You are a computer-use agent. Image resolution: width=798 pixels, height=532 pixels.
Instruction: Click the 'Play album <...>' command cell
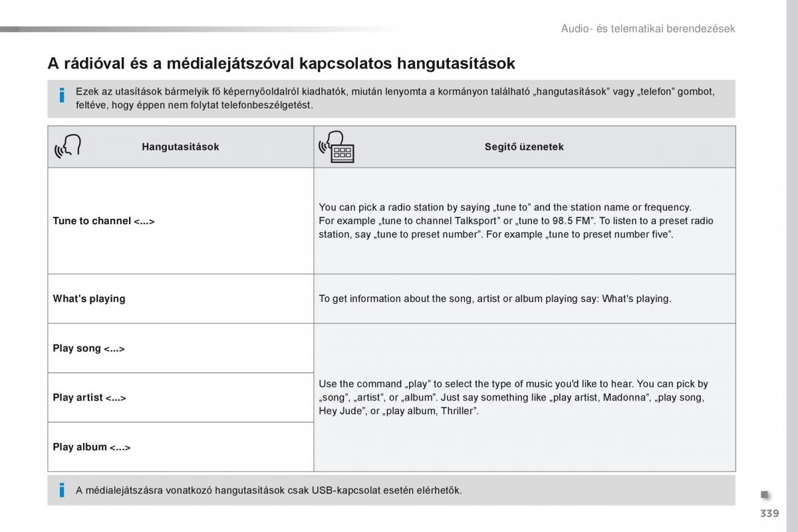181,447
